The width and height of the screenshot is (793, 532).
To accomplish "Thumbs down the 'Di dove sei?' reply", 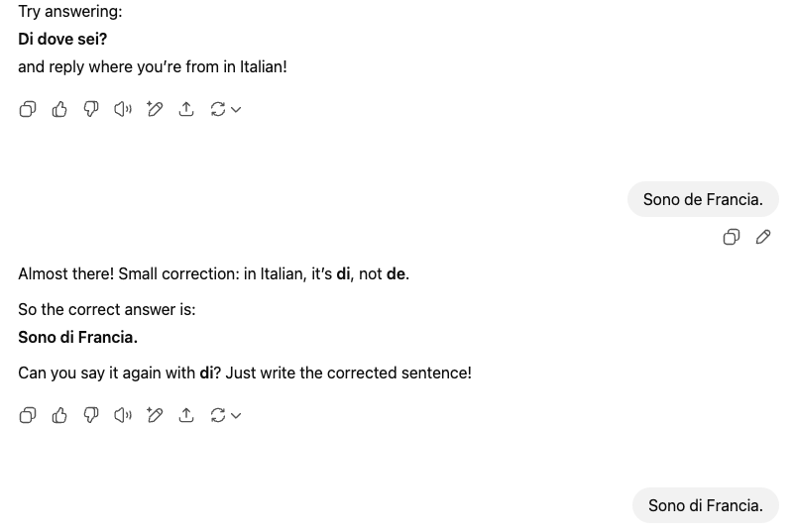I will [91, 109].
